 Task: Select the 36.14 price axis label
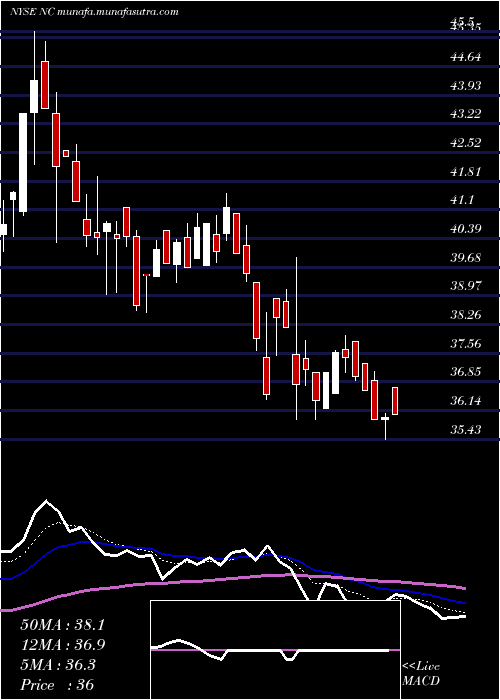[466, 401]
